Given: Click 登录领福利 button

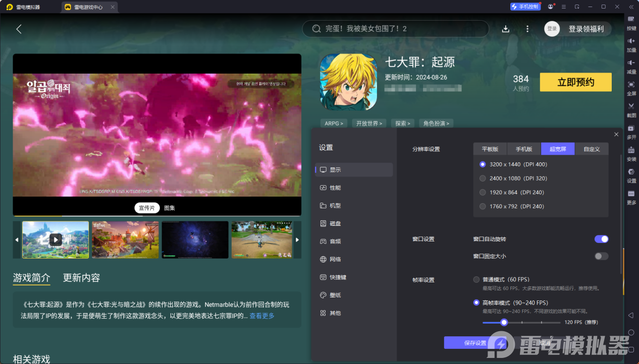Looking at the screenshot, I should tap(586, 29).
